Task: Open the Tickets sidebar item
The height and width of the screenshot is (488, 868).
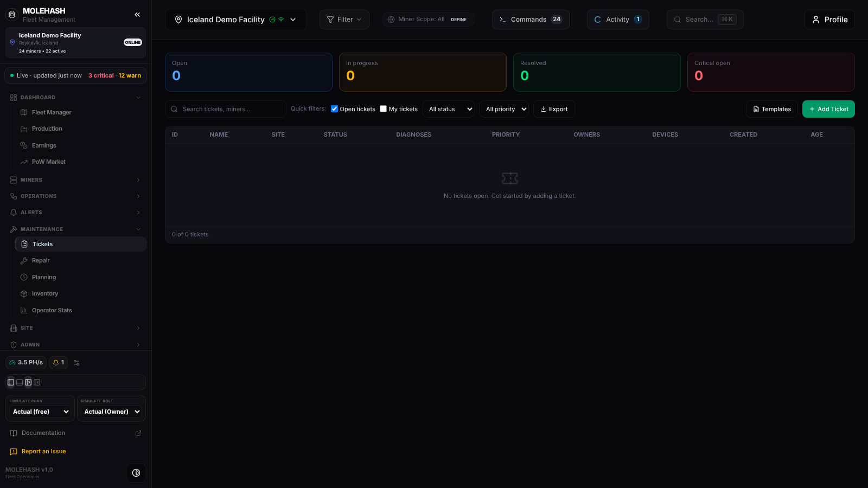Action: (81, 244)
